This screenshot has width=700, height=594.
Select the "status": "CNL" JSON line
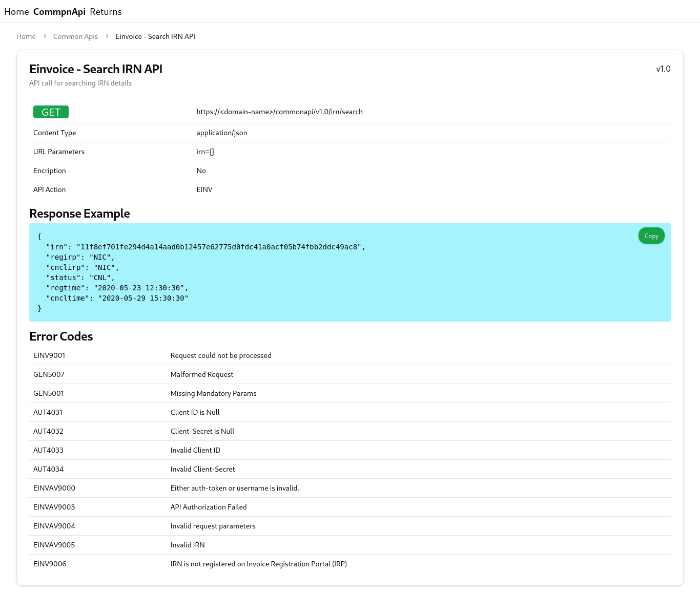[x=80, y=278]
